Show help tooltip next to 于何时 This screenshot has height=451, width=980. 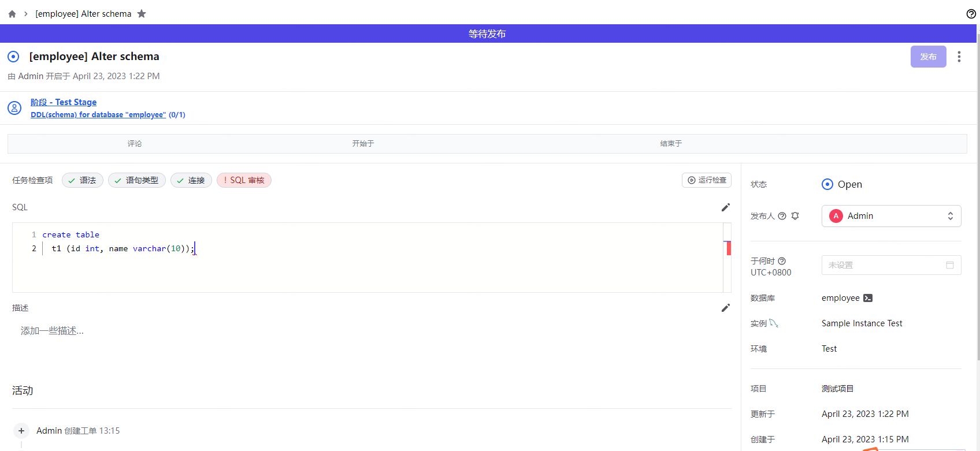coord(782,261)
